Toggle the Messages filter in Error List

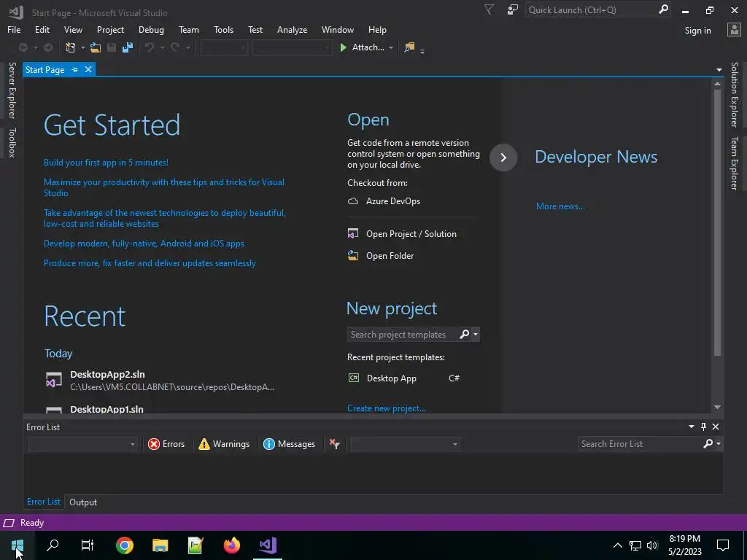[289, 444]
